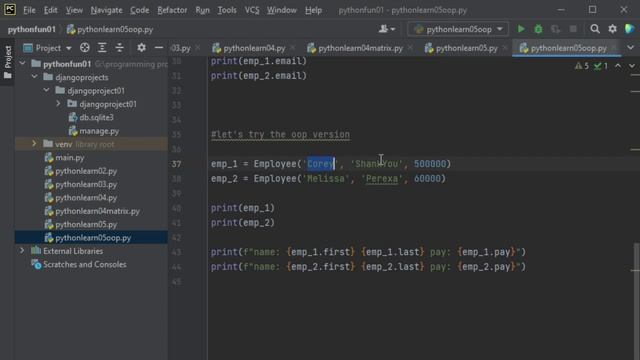
Task: Click the stop process icon
Action: tap(573, 29)
